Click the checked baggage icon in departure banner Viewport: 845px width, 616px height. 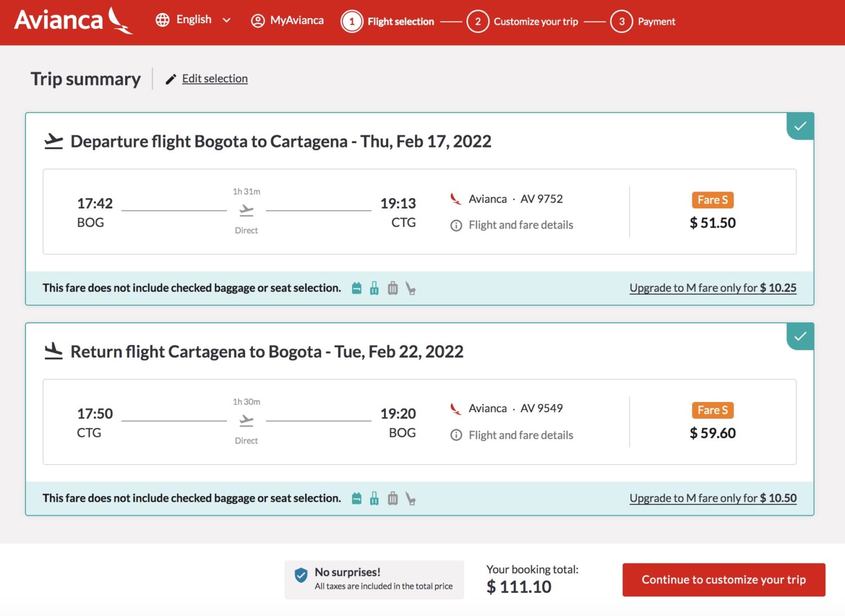[393, 289]
